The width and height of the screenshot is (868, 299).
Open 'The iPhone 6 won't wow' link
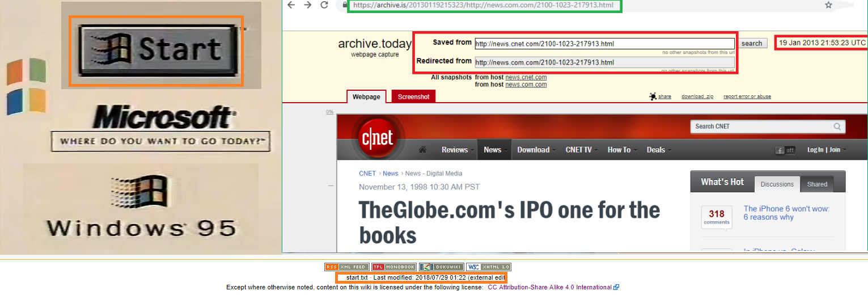[786, 213]
